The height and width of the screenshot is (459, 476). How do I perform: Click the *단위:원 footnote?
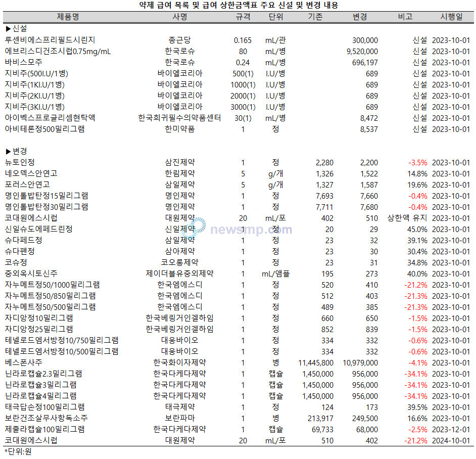pos(18,452)
